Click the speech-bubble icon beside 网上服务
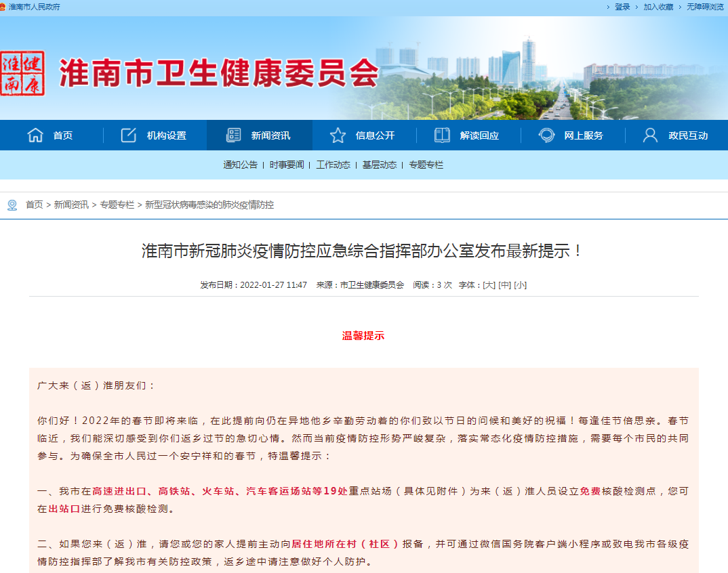The width and height of the screenshot is (728, 573). click(546, 135)
